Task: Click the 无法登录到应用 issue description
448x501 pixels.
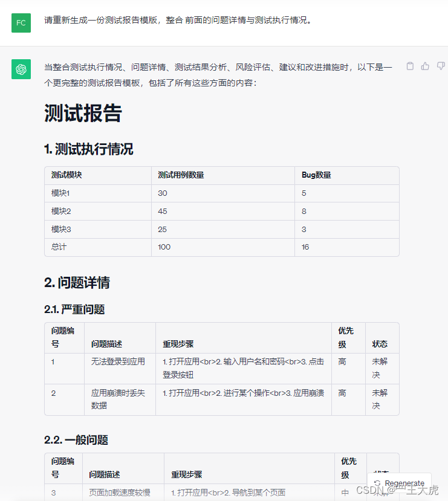Action: tap(118, 361)
